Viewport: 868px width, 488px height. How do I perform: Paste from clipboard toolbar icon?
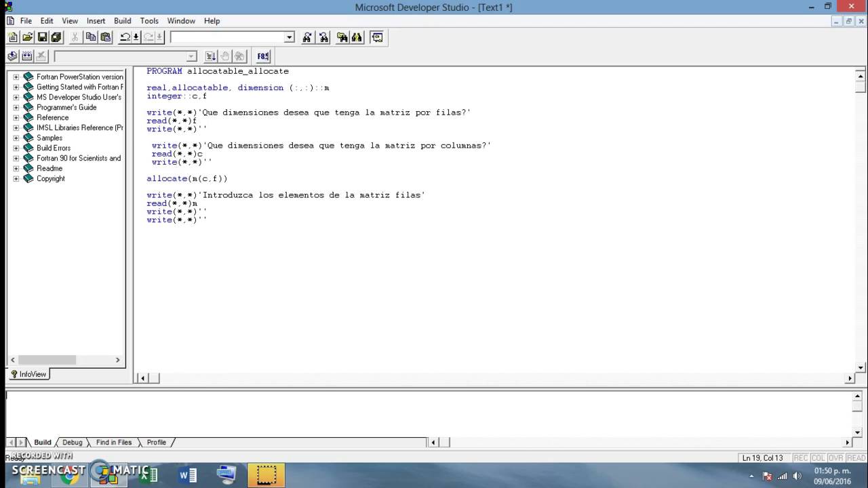105,37
